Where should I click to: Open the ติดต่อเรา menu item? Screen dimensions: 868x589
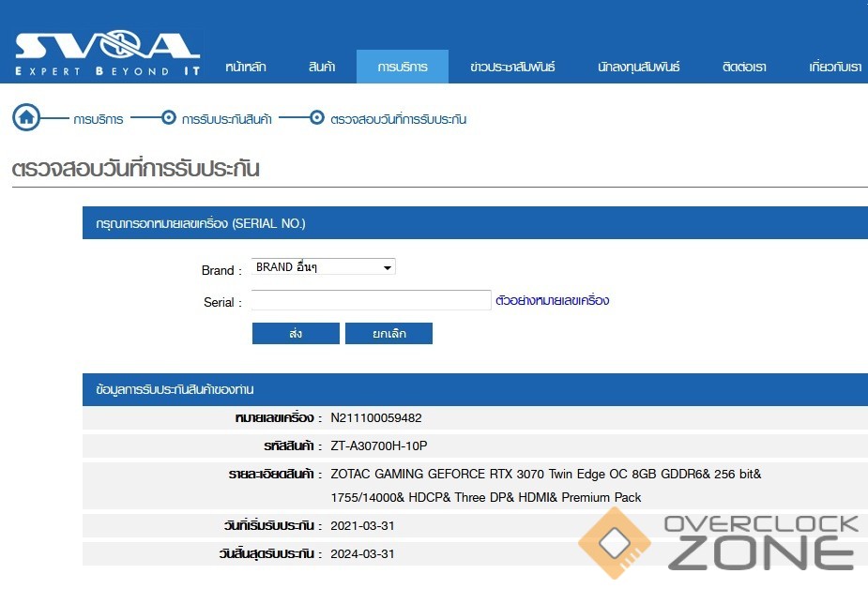tap(744, 67)
